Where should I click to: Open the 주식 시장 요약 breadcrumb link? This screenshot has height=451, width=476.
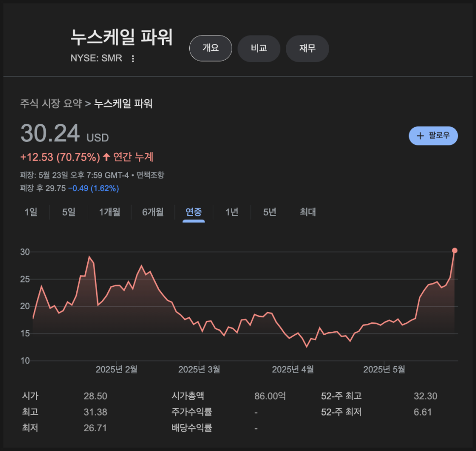click(x=51, y=104)
